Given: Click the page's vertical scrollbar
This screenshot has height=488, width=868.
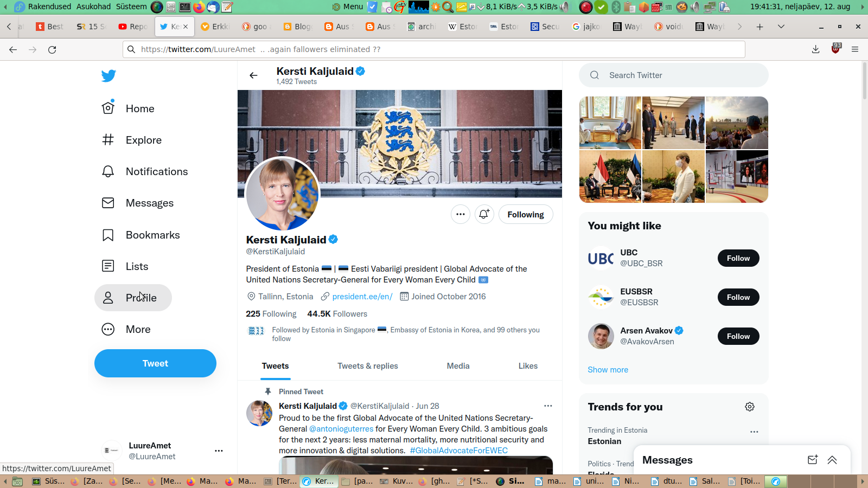Looking at the screenshot, I should 865,80.
